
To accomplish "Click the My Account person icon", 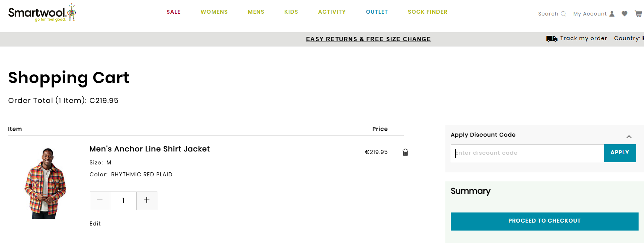I will coord(612,14).
